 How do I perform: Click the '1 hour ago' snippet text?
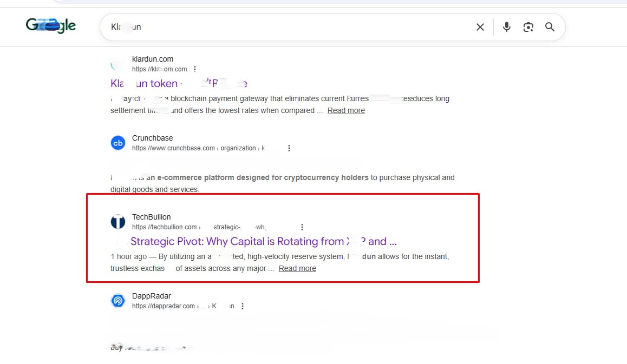[128, 256]
